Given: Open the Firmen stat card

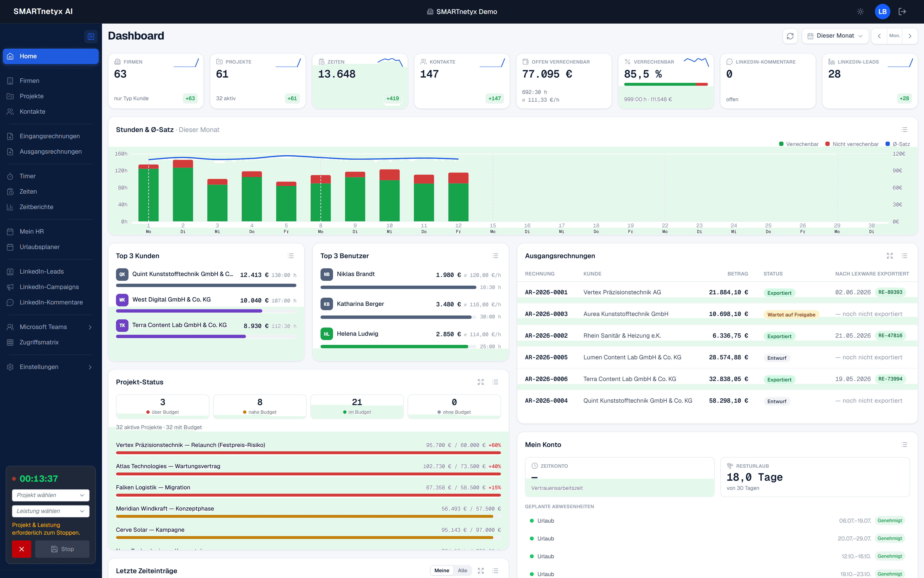Looking at the screenshot, I should pyautogui.click(x=156, y=81).
